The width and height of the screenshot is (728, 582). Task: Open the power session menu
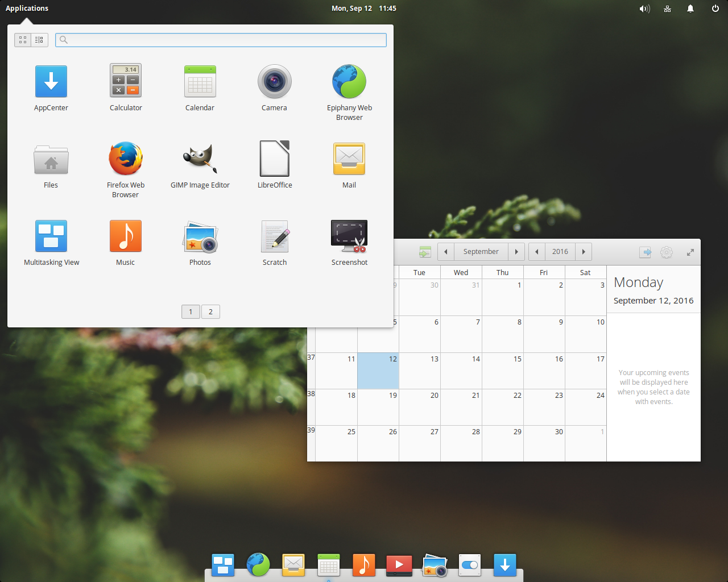tap(715, 9)
